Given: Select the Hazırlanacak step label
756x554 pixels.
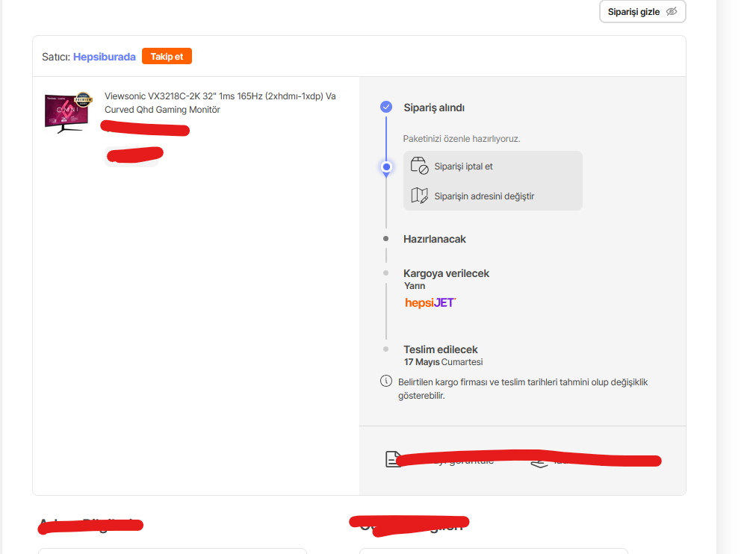Looking at the screenshot, I should [x=435, y=239].
